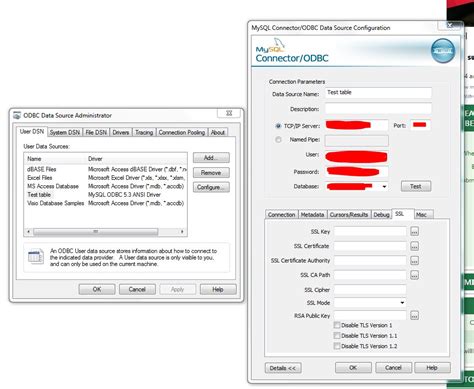
Task: Enable Disable TLS Version 1.2 checkbox
Action: 337,346
